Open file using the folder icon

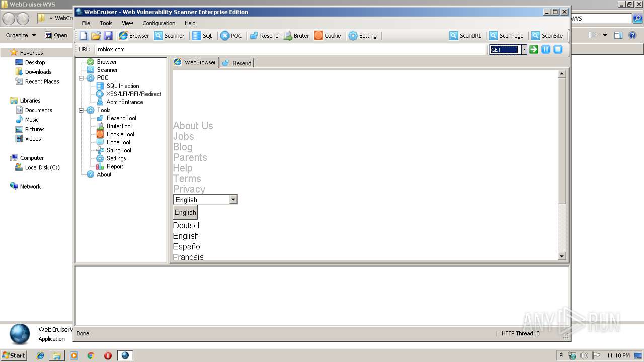(96, 36)
